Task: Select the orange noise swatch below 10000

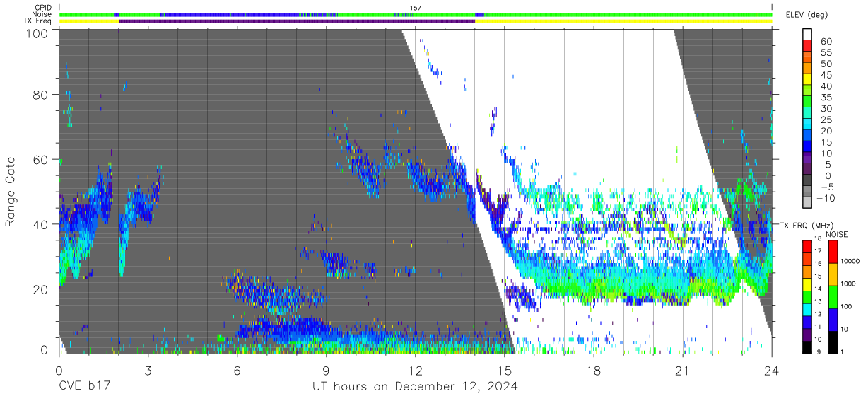Action: tap(833, 274)
